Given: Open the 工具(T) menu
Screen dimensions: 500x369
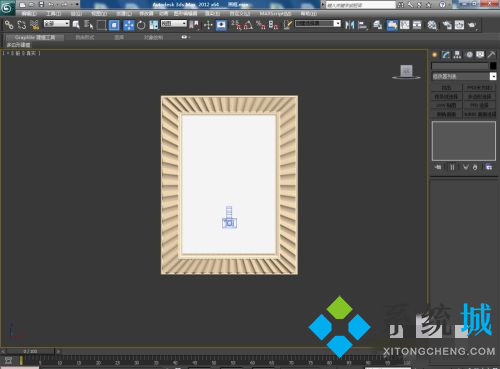Looking at the screenshot, I should tap(54, 14).
